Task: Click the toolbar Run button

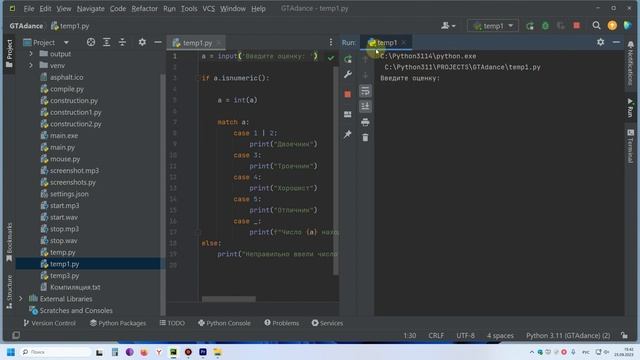Action: click(x=530, y=26)
